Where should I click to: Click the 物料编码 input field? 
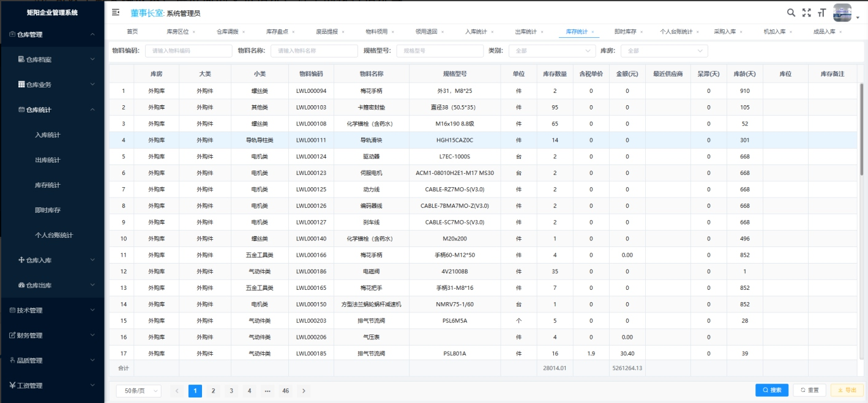[188, 51]
